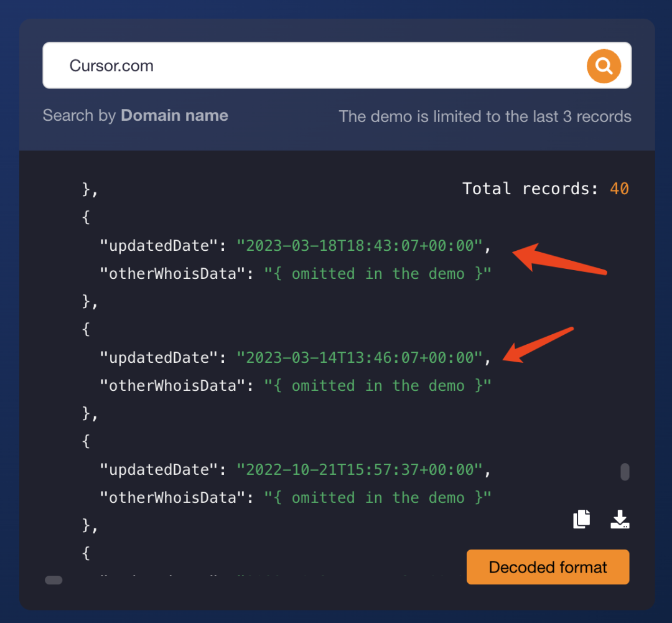Image resolution: width=672 pixels, height=623 pixels.
Task: Click otherWhoisData under the 2023-03-14 record
Action: (173, 385)
